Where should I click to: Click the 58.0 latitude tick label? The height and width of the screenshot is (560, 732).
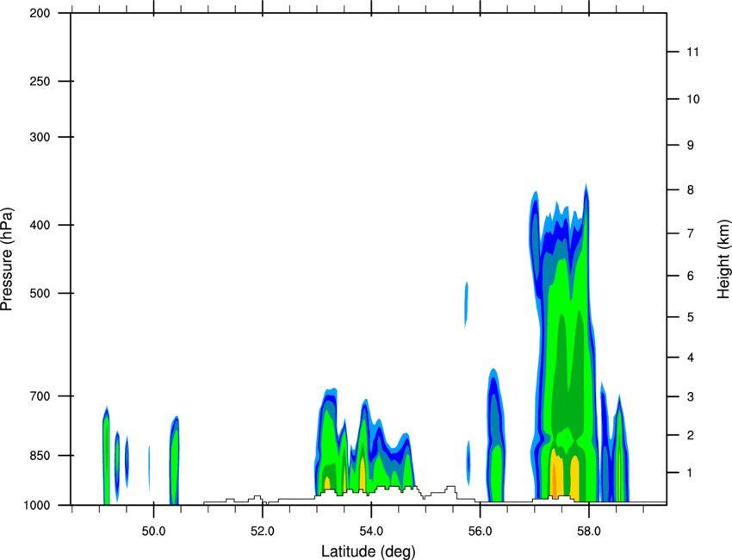click(x=589, y=532)
